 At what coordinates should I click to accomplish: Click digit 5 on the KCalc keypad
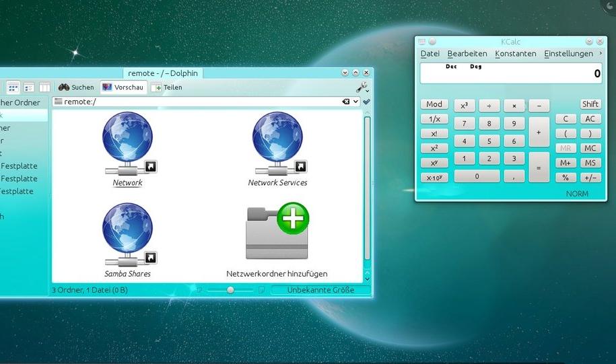tap(489, 141)
